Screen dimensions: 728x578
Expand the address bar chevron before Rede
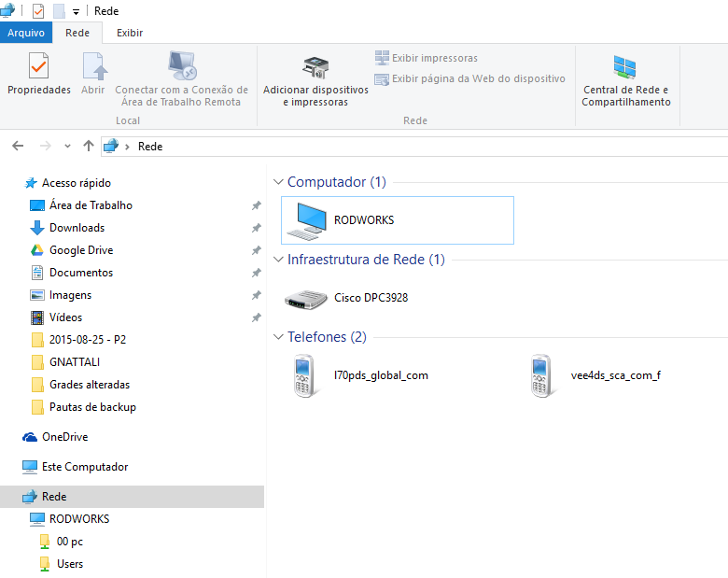127,147
